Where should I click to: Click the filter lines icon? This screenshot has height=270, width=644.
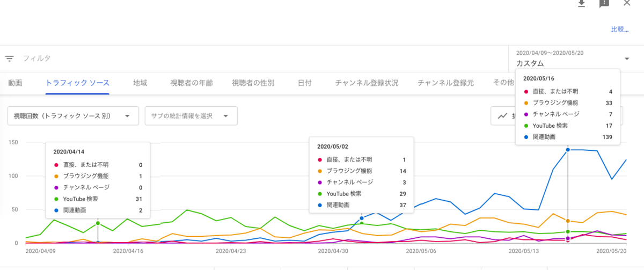click(10, 59)
